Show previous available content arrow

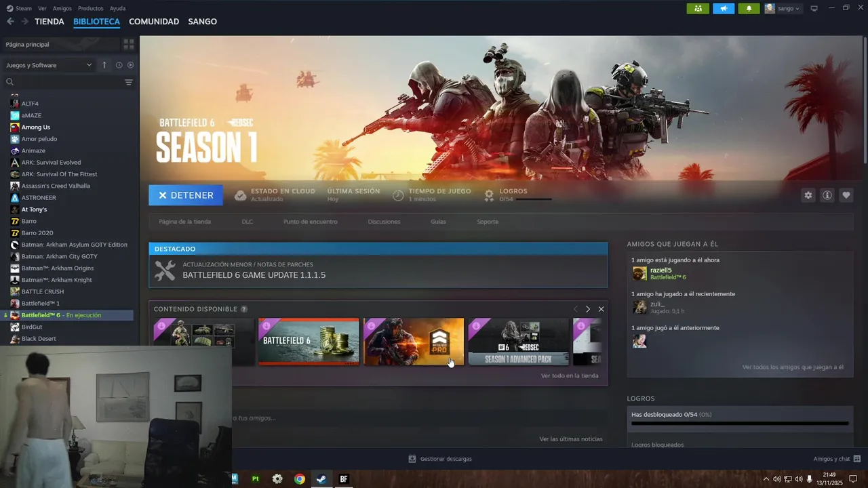(x=575, y=309)
